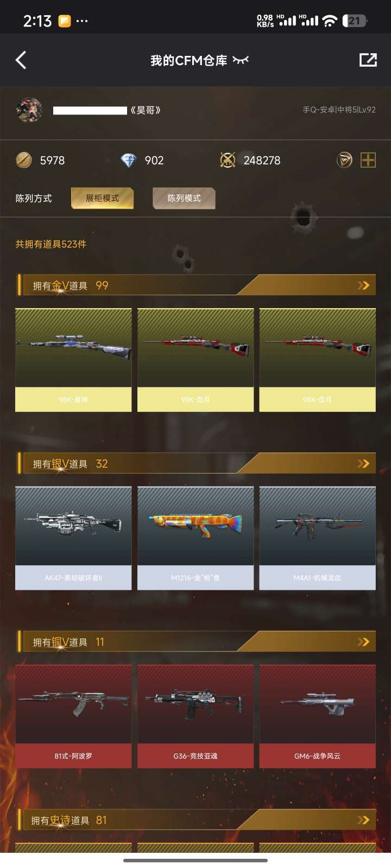Tap the gold coin currency icon
This screenshot has width=391, height=868.
(x=24, y=160)
